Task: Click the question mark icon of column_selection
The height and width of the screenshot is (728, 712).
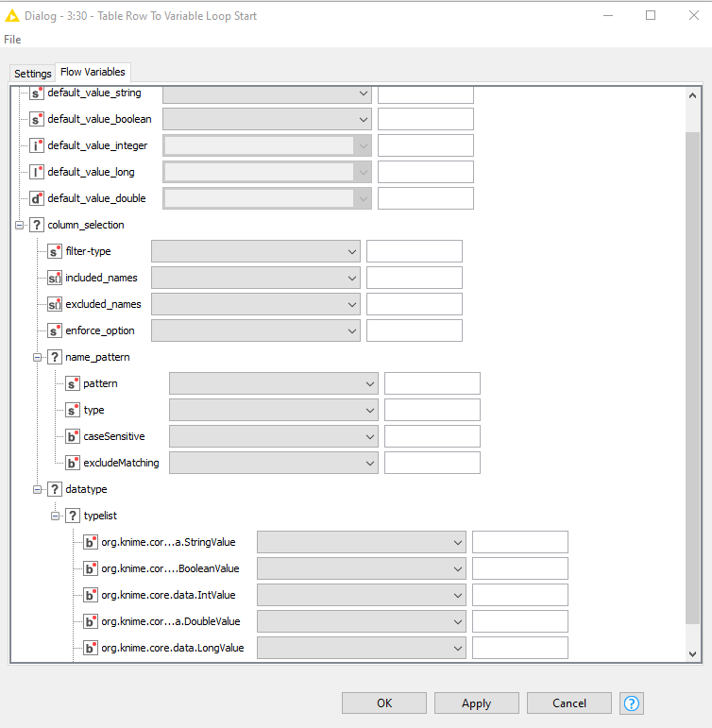Action: tap(37, 225)
